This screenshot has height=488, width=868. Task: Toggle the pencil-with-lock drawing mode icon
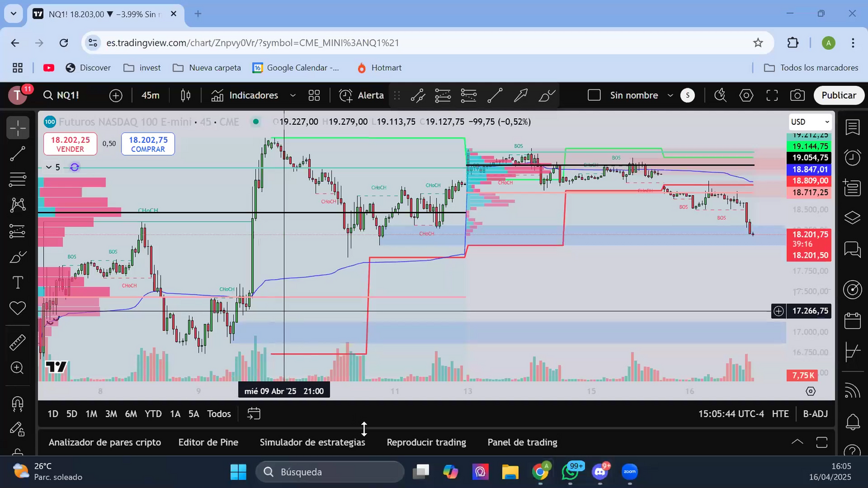(x=18, y=429)
